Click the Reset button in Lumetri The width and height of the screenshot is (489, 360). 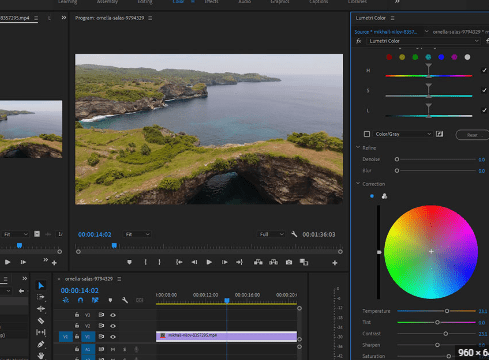point(472,135)
